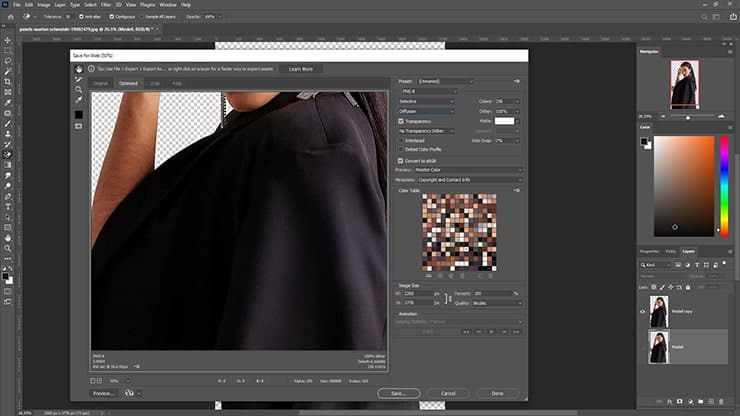The height and width of the screenshot is (416, 740).
Task: Select the Hand tool in Save for Web
Action: tap(78, 69)
